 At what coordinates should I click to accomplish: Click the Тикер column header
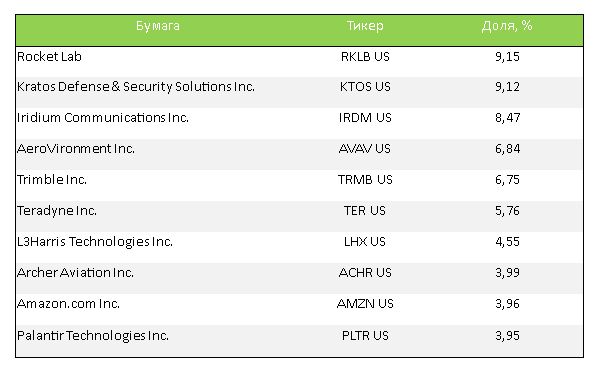(365, 26)
